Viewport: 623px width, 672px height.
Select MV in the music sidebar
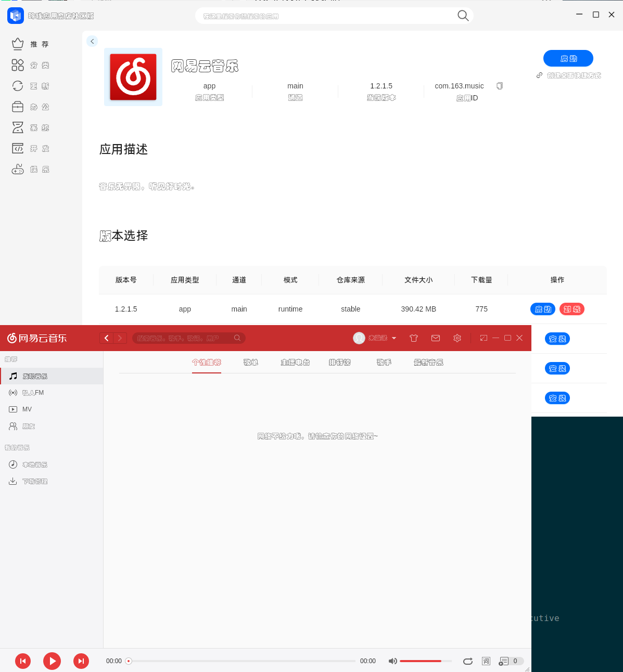52,409
